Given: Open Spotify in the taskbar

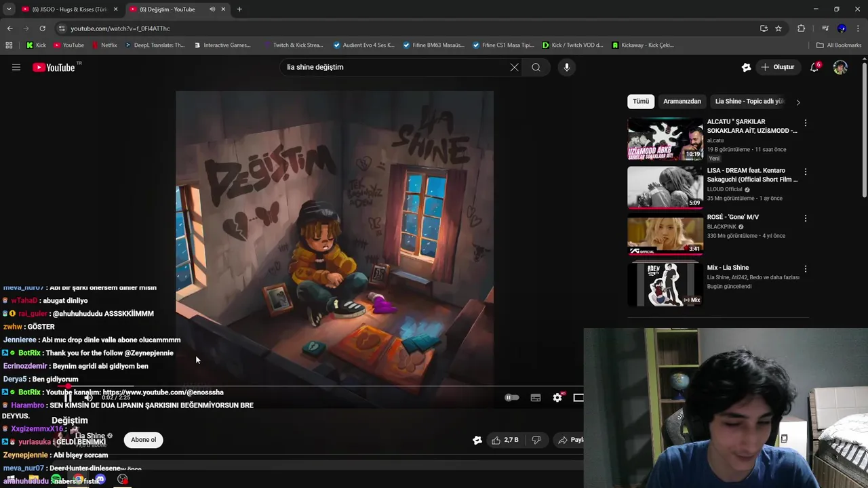Looking at the screenshot, I should click(x=56, y=480).
